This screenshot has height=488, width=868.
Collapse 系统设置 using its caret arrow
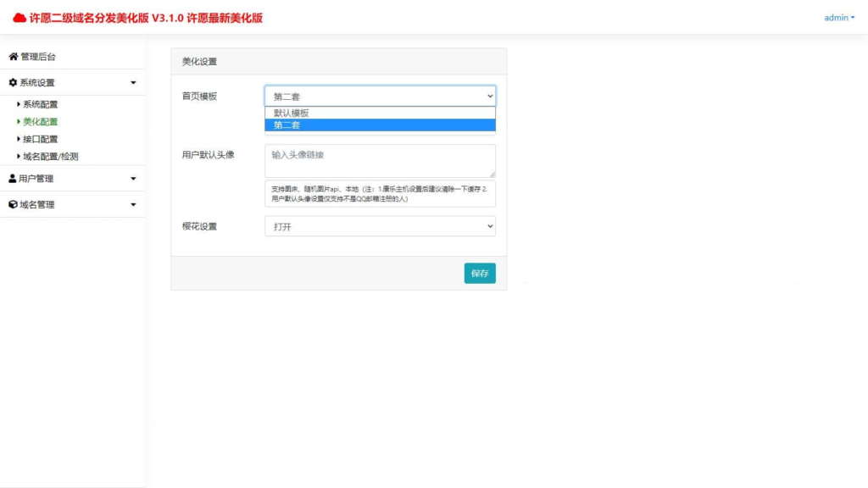pos(132,82)
